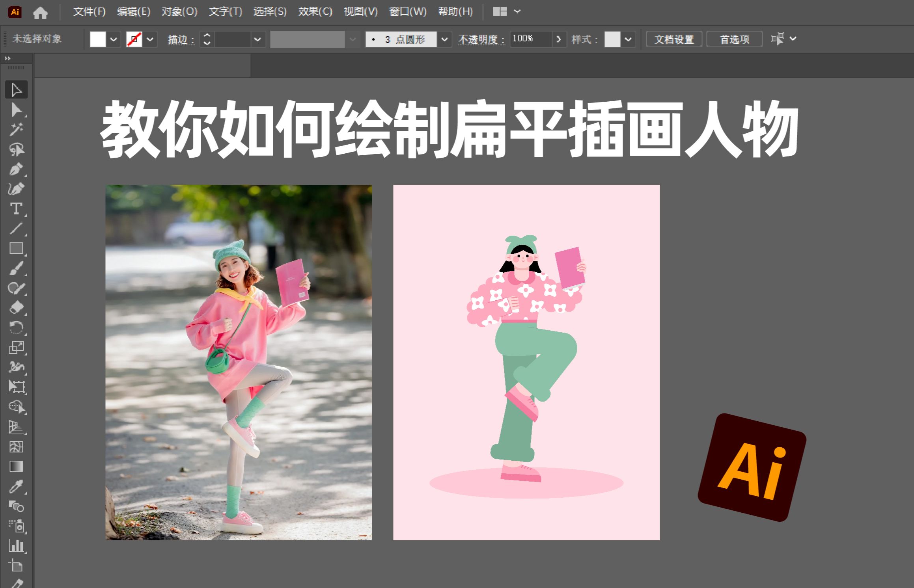The image size is (914, 588).
Task: Select the Magic Wand tool
Action: [16, 130]
